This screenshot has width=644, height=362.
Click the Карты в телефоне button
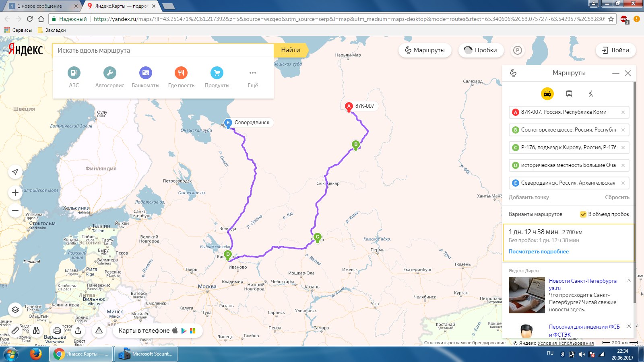click(157, 331)
